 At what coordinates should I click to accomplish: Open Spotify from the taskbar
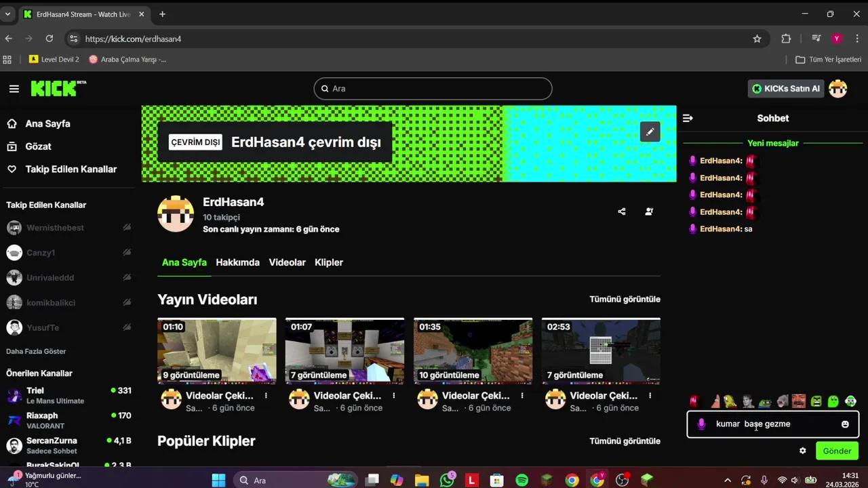pyautogui.click(x=522, y=480)
